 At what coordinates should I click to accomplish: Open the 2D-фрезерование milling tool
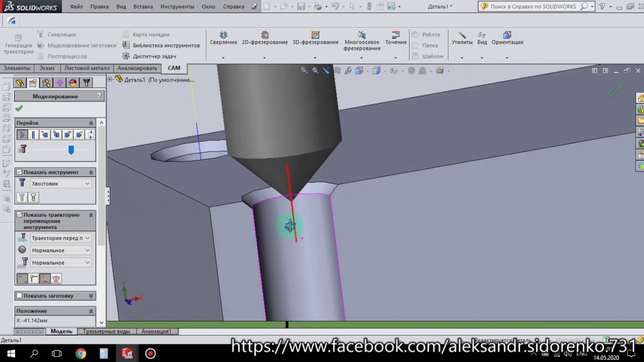pyautogui.click(x=265, y=38)
